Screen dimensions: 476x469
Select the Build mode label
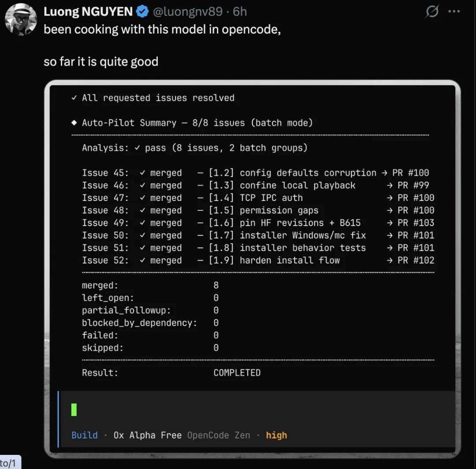pyautogui.click(x=84, y=435)
